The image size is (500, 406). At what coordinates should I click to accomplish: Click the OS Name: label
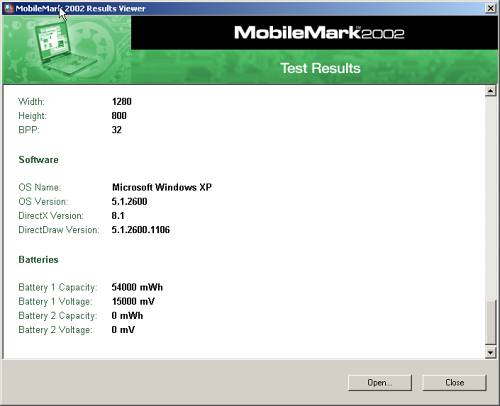40,187
